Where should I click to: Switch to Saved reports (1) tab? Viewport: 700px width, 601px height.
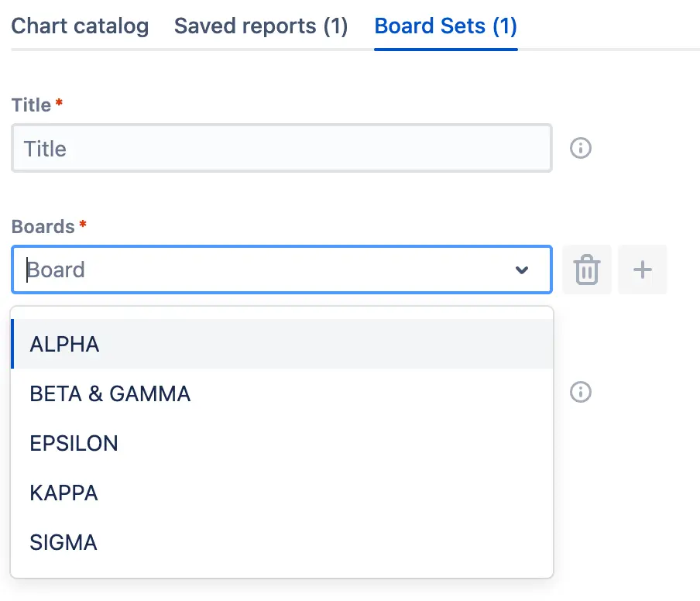pyautogui.click(x=261, y=26)
